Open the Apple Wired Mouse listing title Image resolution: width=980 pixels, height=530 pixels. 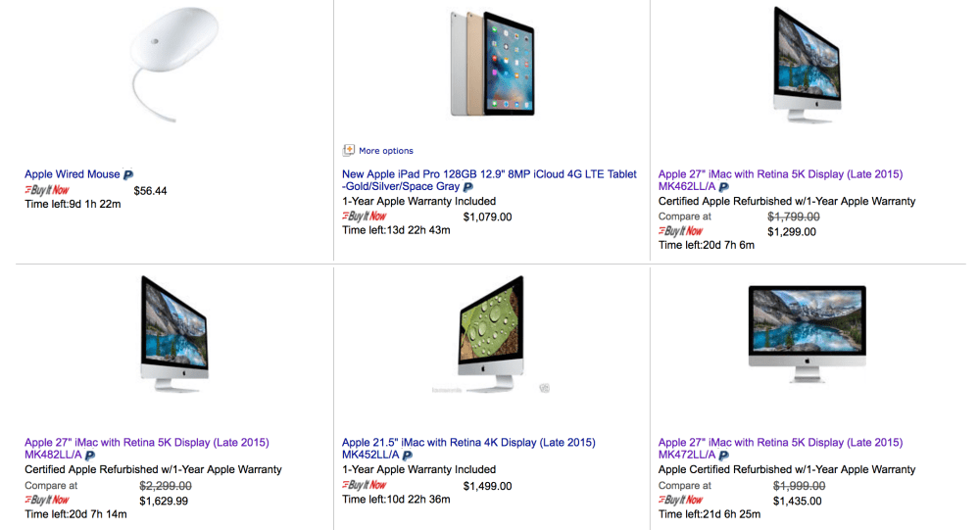point(72,174)
